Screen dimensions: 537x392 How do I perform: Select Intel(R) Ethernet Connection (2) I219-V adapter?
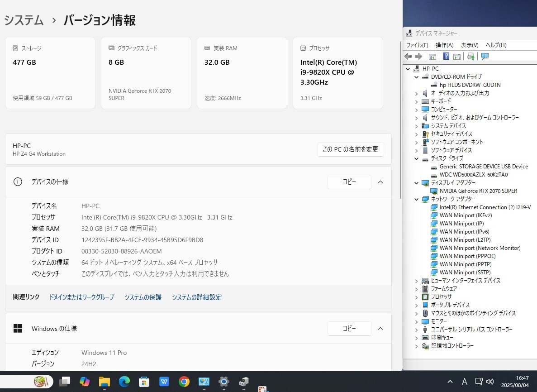click(485, 207)
